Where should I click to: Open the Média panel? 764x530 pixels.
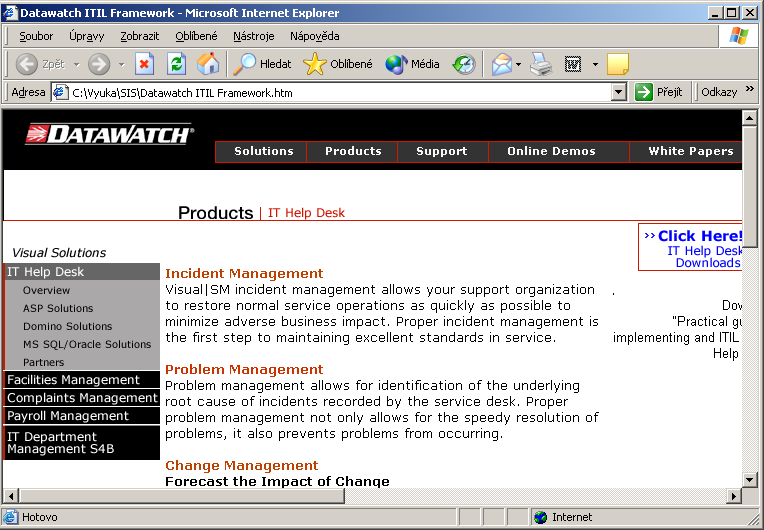tap(412, 64)
